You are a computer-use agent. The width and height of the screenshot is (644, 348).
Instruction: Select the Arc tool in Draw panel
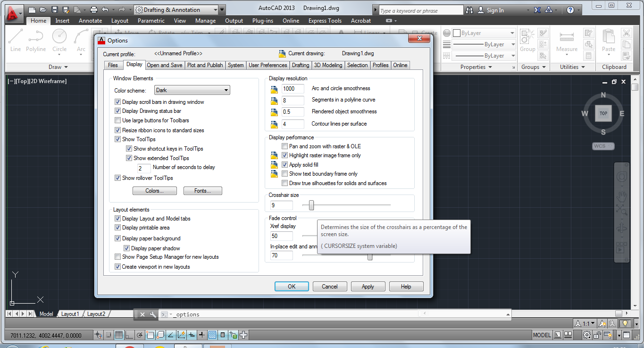(81, 40)
